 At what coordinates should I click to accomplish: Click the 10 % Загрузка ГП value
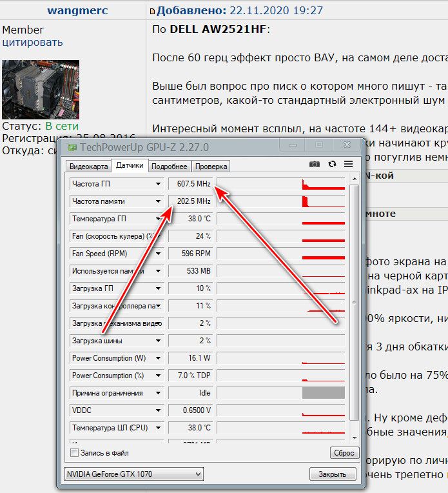191,288
